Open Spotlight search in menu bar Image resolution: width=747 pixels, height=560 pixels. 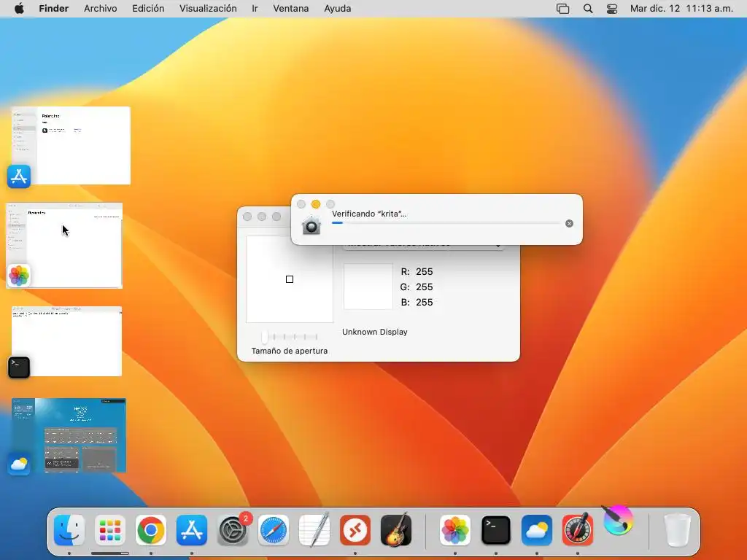[588, 9]
